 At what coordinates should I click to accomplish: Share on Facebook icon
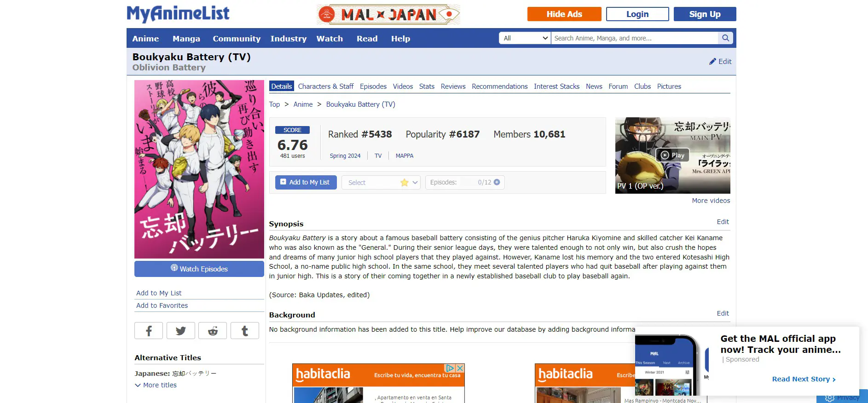pos(149,331)
